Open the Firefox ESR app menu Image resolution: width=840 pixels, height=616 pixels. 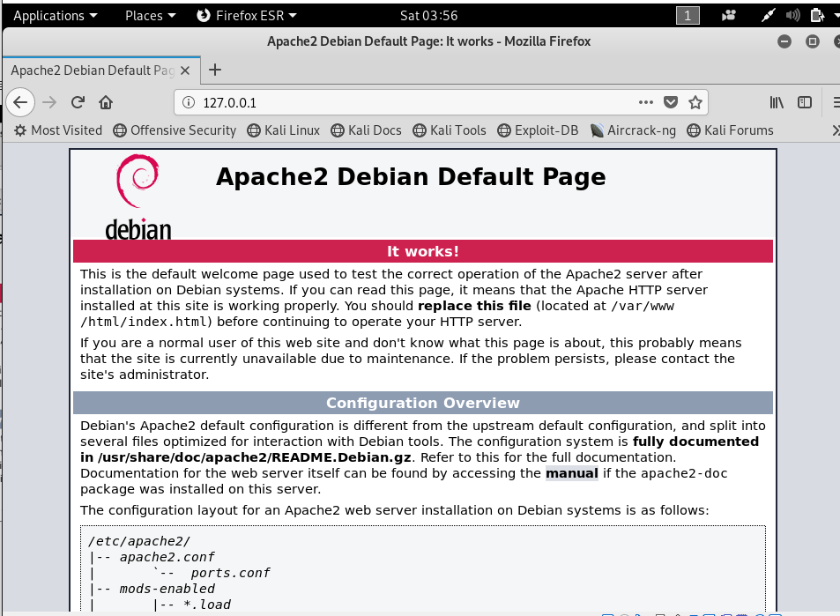[x=247, y=16]
